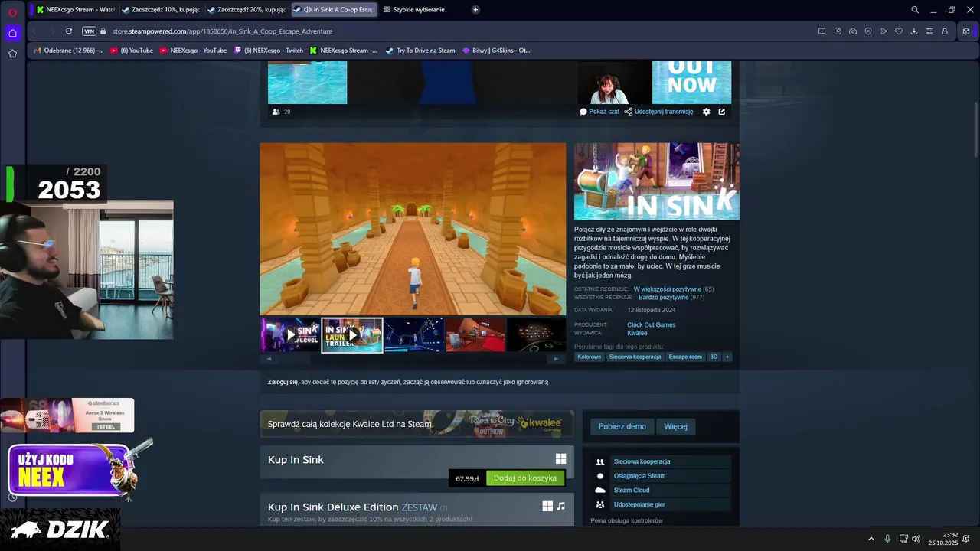Switch to the NEEXcsgo Stream tab

coord(76,10)
